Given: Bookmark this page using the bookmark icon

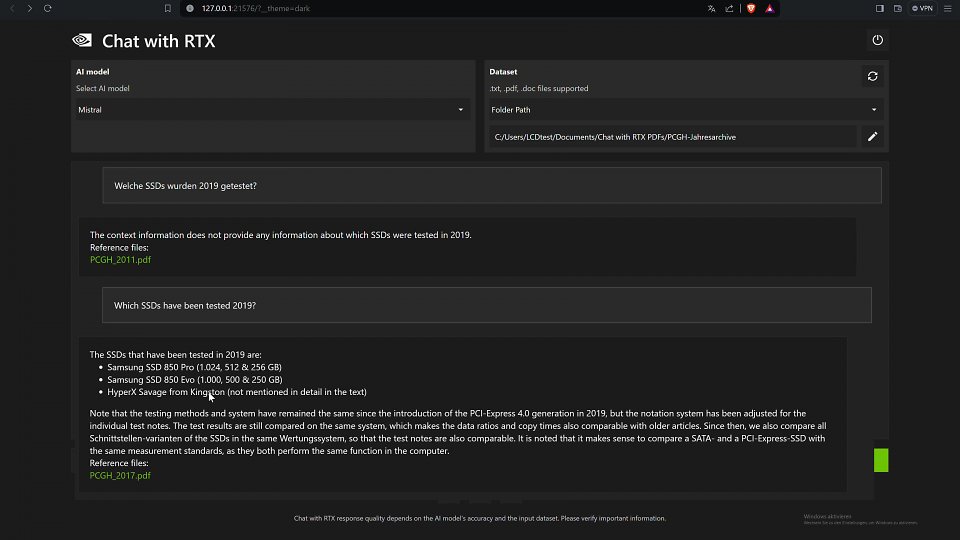Looking at the screenshot, I should [168, 9].
